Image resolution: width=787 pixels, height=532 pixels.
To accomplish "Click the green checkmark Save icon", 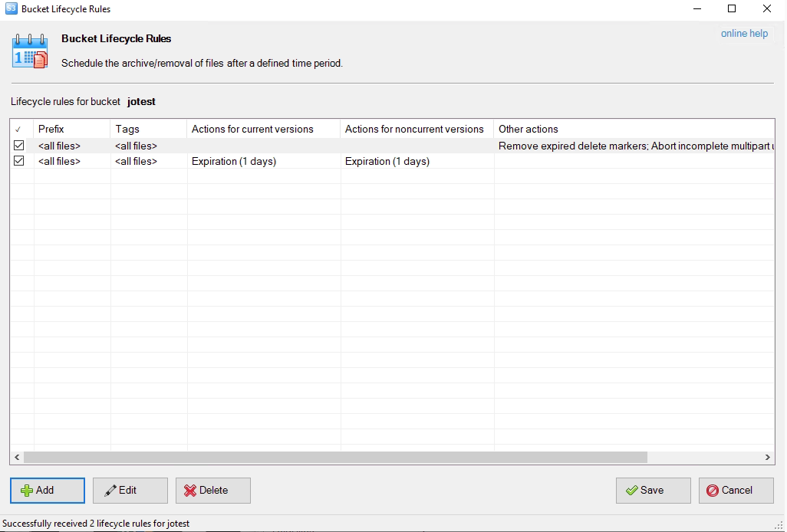I will coord(631,491).
